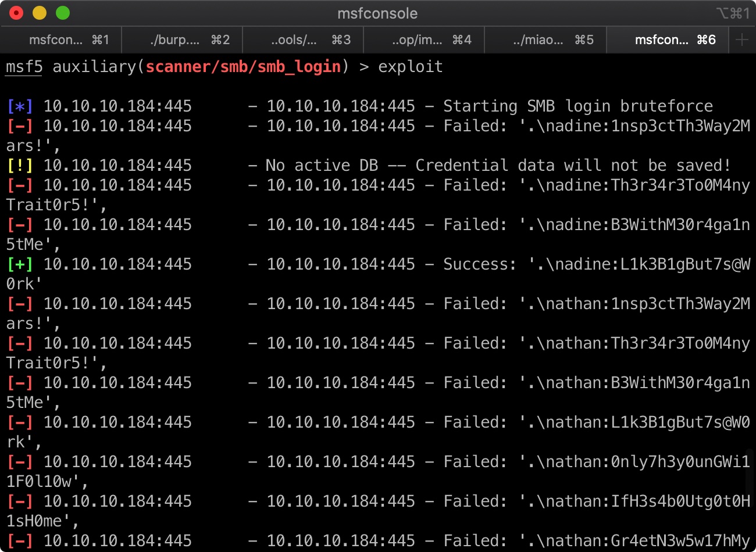The image size is (756, 552).
Task: Click nadine:L1k3B1gBut7s@W credential text
Action: tap(652, 264)
